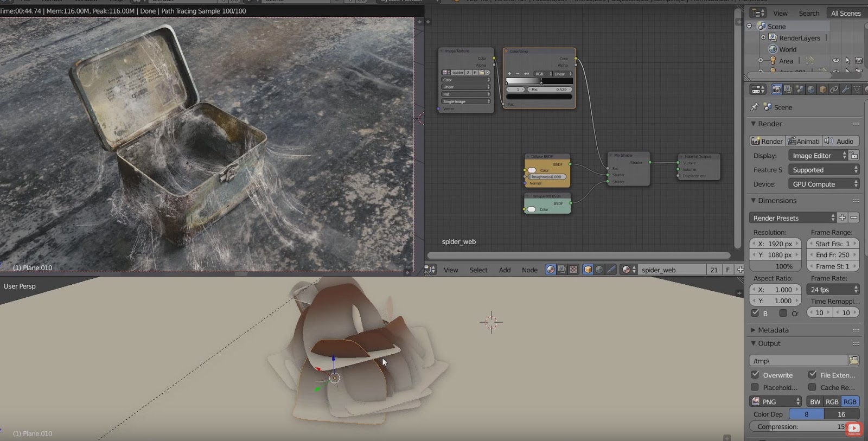Switch node tree to Shader nodes icon
The width and height of the screenshot is (868, 441).
pyautogui.click(x=551, y=270)
